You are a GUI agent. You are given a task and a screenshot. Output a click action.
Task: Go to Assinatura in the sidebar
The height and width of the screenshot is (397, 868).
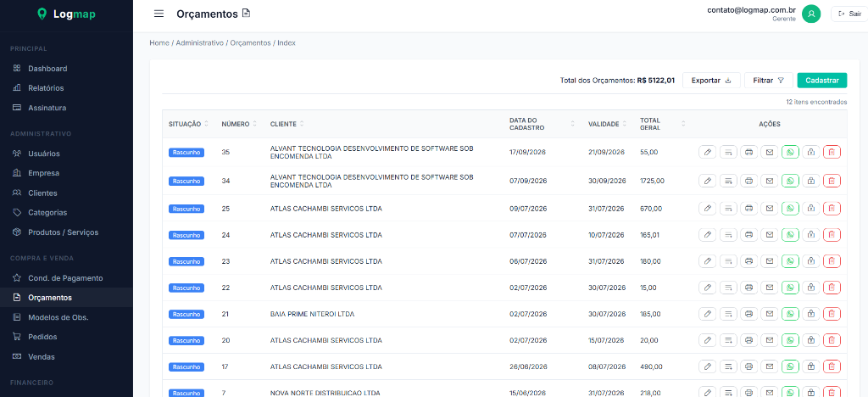pyautogui.click(x=66, y=108)
